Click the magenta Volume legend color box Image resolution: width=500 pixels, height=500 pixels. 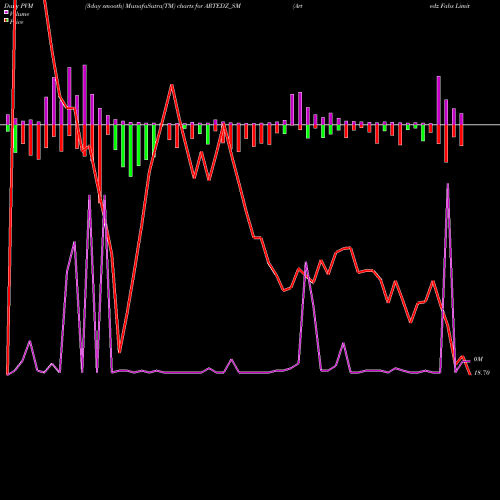tap(6, 13)
